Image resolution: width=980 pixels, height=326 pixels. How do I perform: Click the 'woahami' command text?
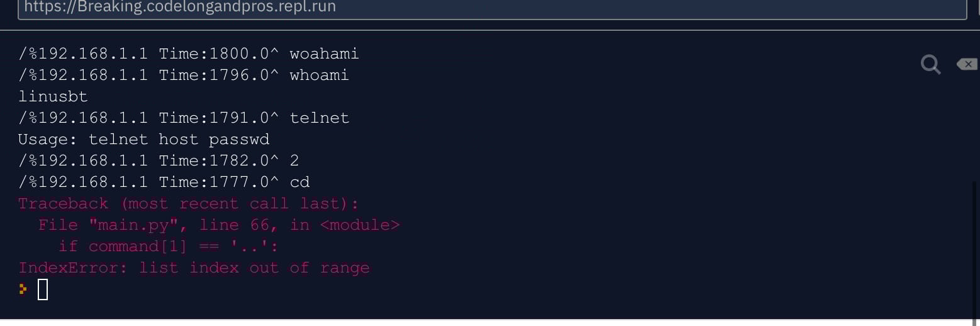pos(324,54)
